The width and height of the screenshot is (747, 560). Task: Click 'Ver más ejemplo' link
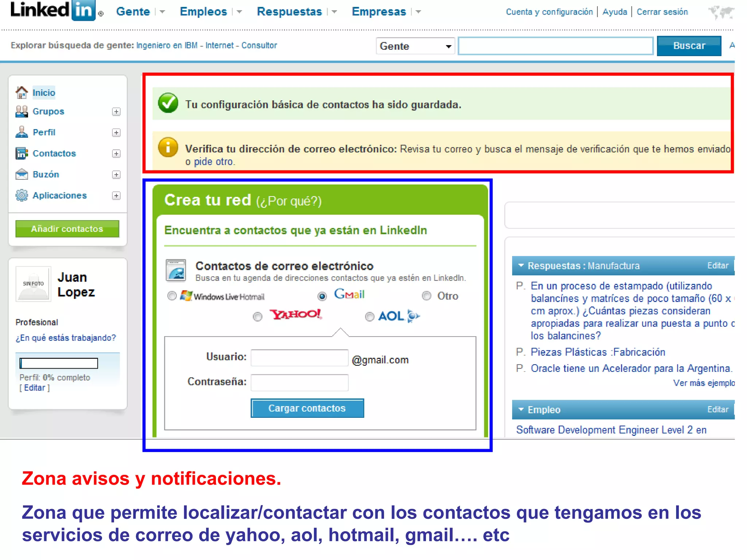pyautogui.click(x=704, y=383)
